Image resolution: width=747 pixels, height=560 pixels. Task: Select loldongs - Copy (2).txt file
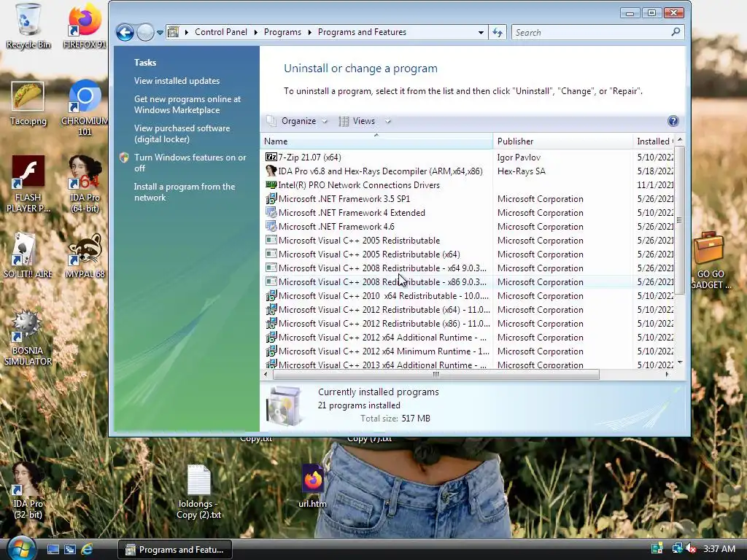pyautogui.click(x=198, y=491)
